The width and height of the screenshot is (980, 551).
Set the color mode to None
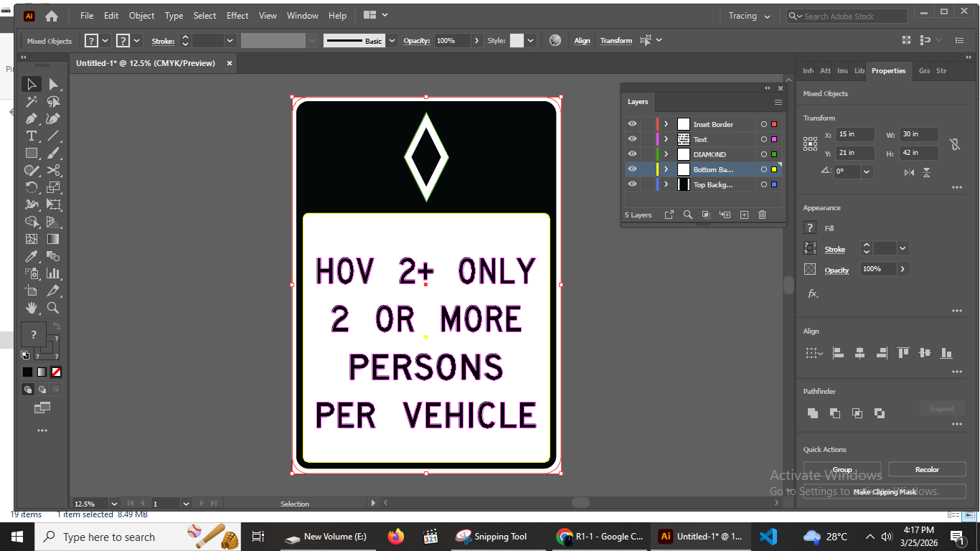(x=56, y=372)
